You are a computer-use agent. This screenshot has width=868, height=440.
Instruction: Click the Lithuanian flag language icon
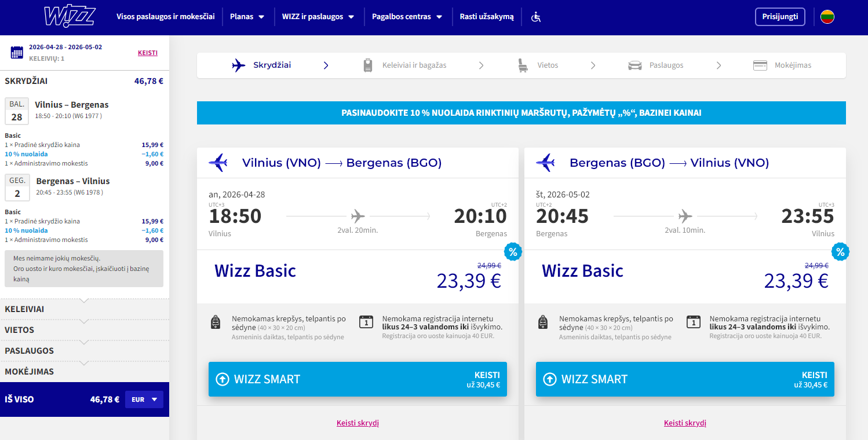(x=827, y=17)
